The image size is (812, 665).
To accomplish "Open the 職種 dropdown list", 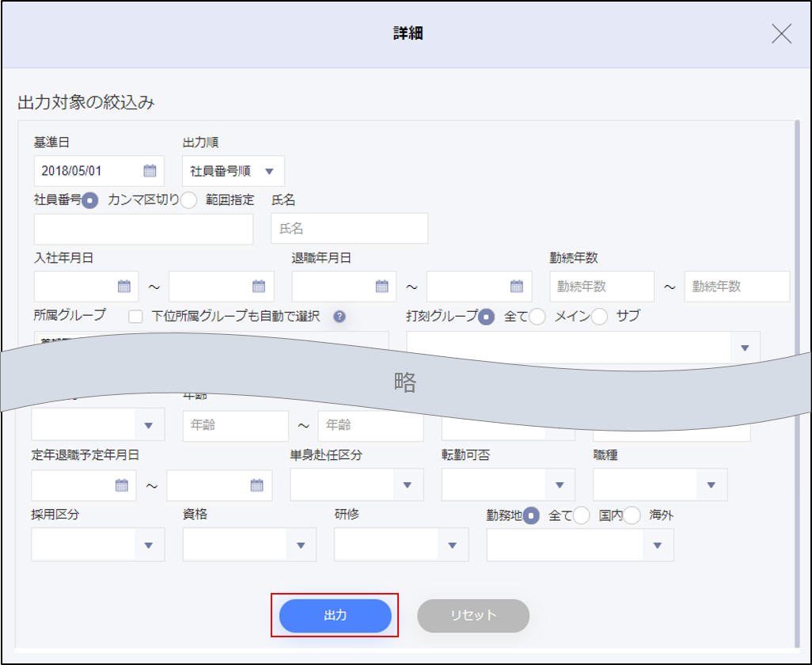I will click(x=711, y=485).
